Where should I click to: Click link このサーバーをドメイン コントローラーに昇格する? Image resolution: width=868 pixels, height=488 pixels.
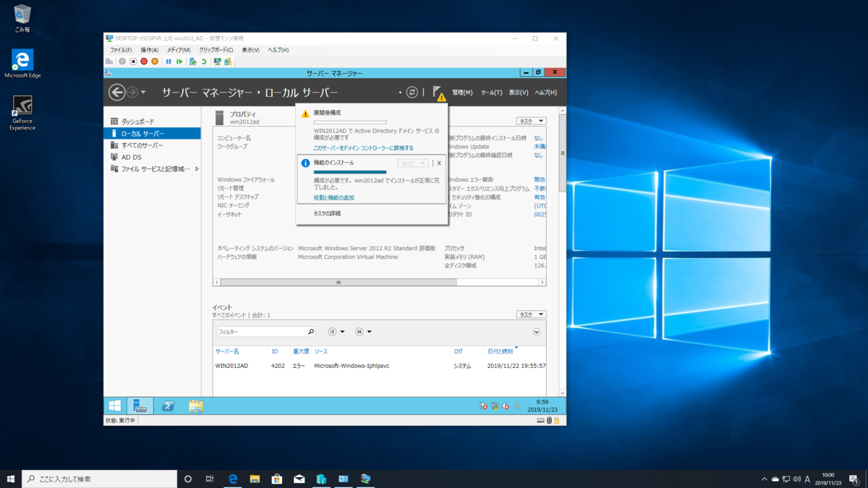coord(363,148)
